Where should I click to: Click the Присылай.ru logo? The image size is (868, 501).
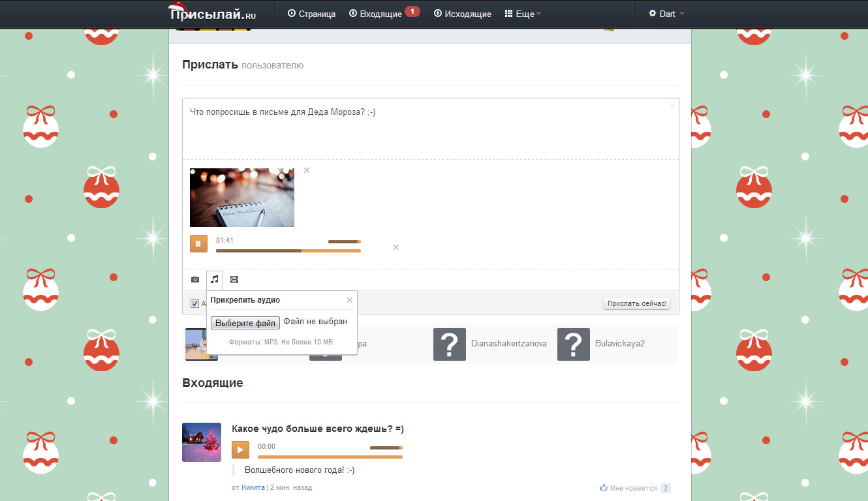[212, 12]
